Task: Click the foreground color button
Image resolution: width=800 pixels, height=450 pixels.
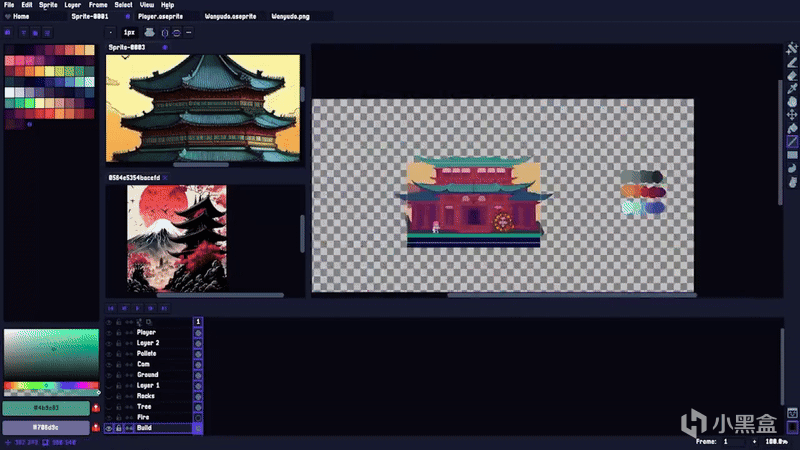Action: tap(46, 408)
